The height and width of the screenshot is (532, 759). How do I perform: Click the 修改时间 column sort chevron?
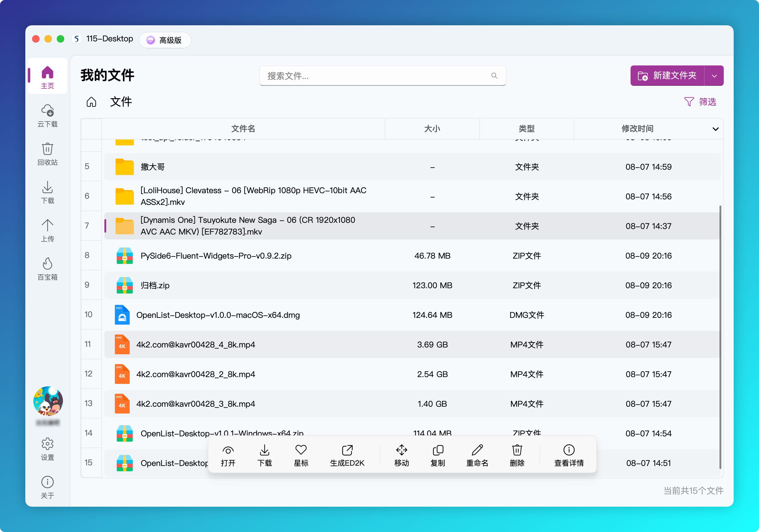[x=715, y=129]
